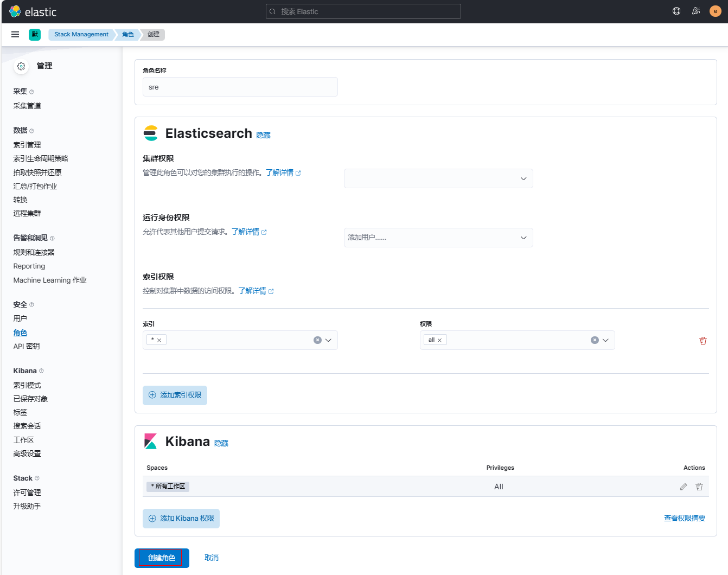The image size is (728, 575).
Task: Open the index privileges dropdown arrow
Action: pyautogui.click(x=605, y=340)
